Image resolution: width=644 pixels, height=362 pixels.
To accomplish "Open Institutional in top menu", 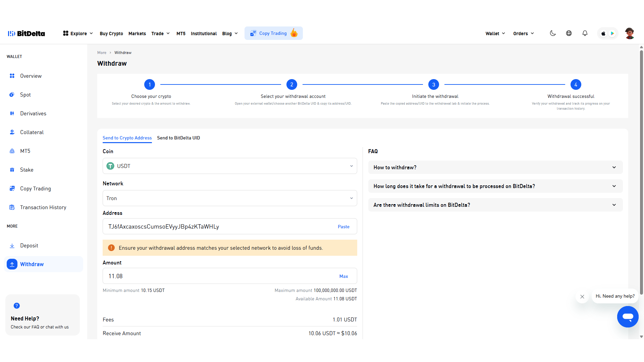I will (204, 34).
